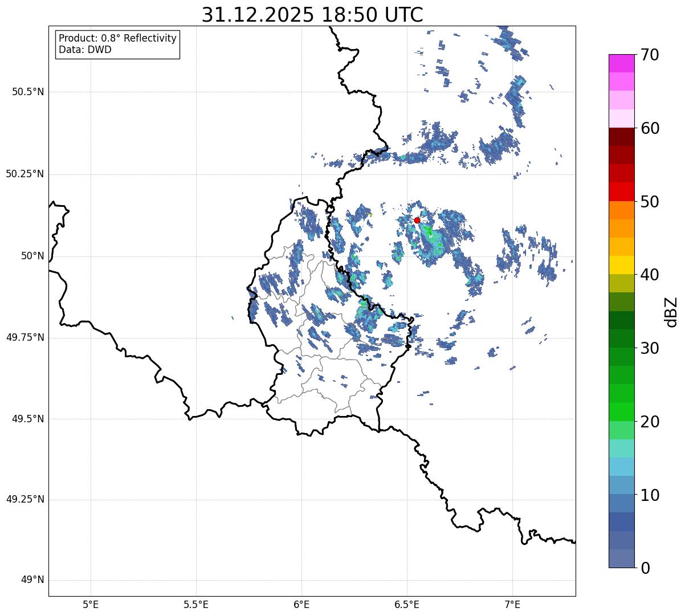This screenshot has width=685, height=616.
Task: Click the "Product: 0.8° Reflectivity" label
Action: 118,38
